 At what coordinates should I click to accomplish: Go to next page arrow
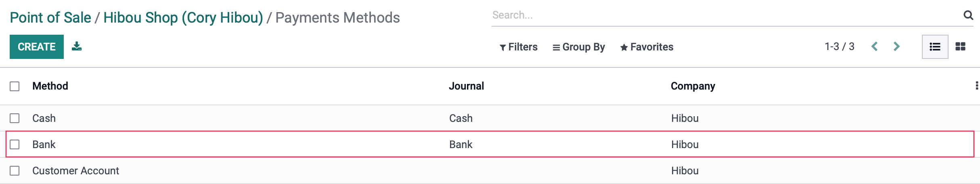[896, 46]
